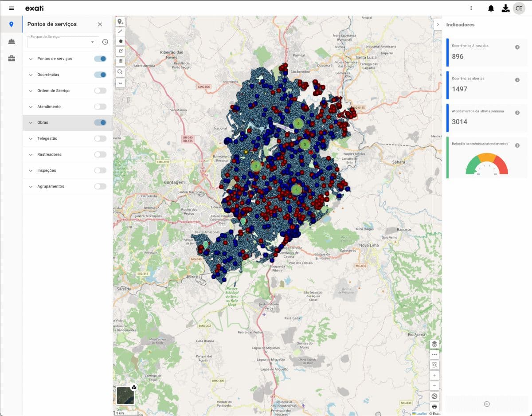Click the clock history icon
Screen dimensions: 532x416
point(105,42)
